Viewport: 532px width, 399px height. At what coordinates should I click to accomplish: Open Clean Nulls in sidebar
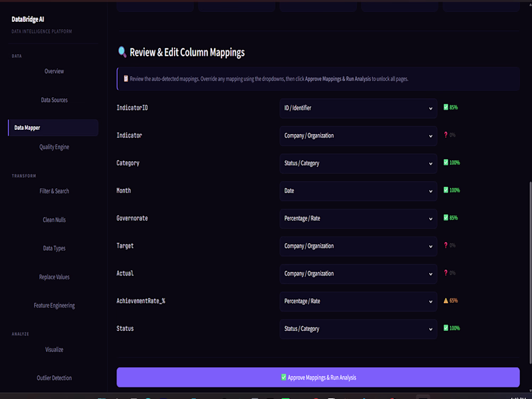tap(54, 220)
